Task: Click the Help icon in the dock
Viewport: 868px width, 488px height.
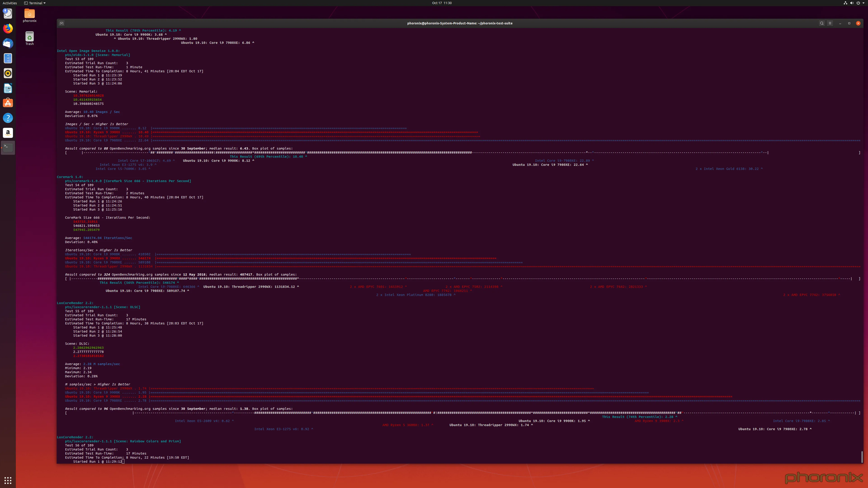Action: click(8, 117)
